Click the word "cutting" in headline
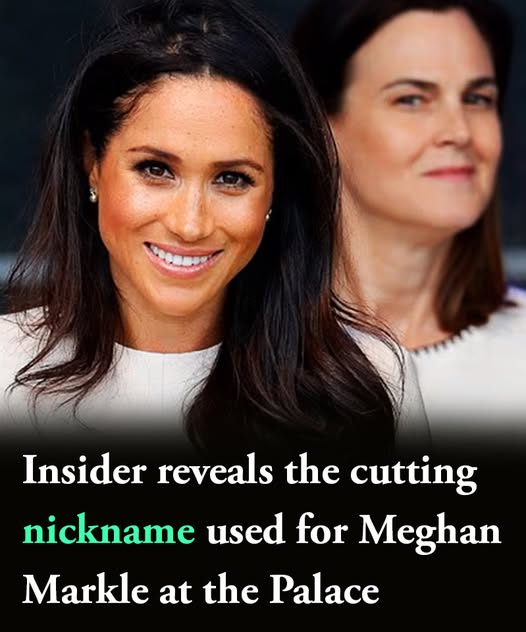Image resolution: width=526 pixels, height=632 pixels. point(414,474)
